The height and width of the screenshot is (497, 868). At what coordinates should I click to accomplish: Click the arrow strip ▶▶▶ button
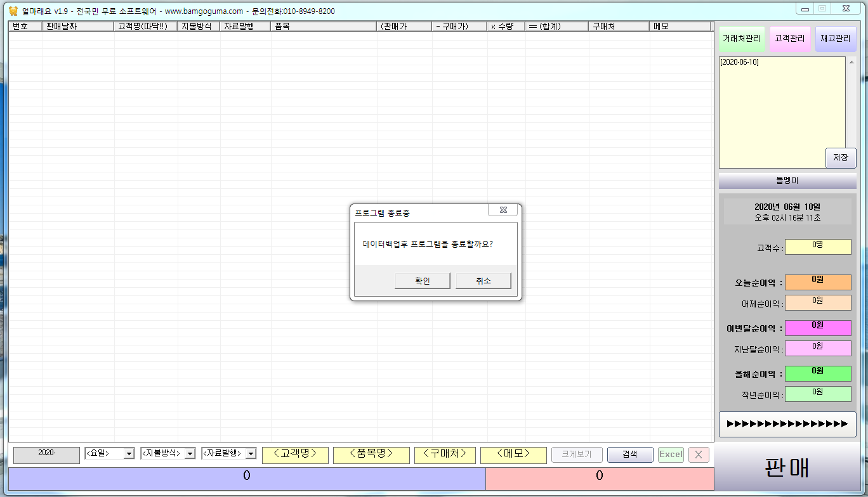[787, 424]
